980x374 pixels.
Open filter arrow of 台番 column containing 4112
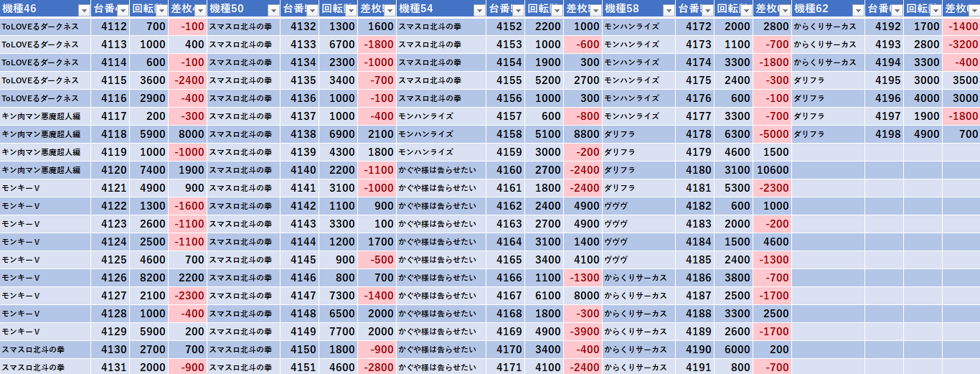tap(123, 10)
